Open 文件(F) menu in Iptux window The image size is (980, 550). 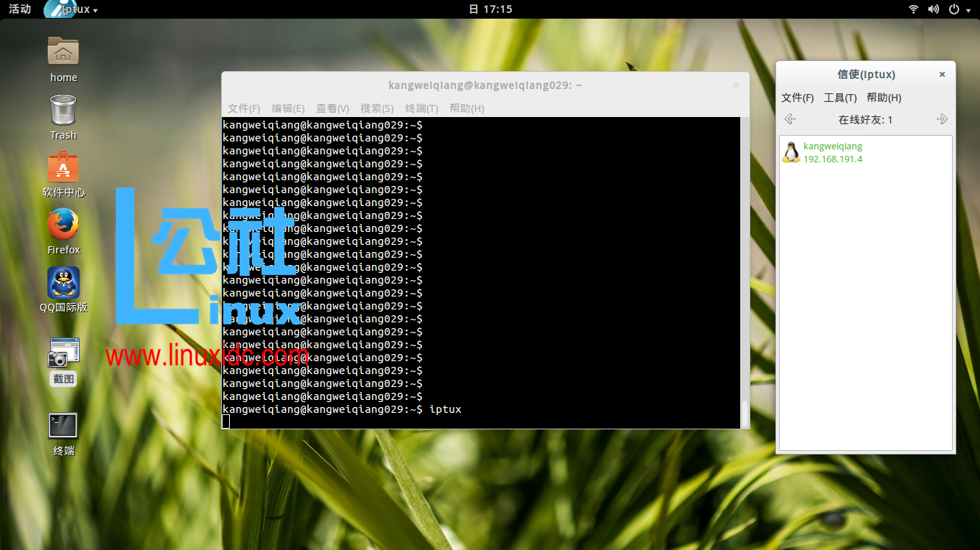click(x=798, y=98)
